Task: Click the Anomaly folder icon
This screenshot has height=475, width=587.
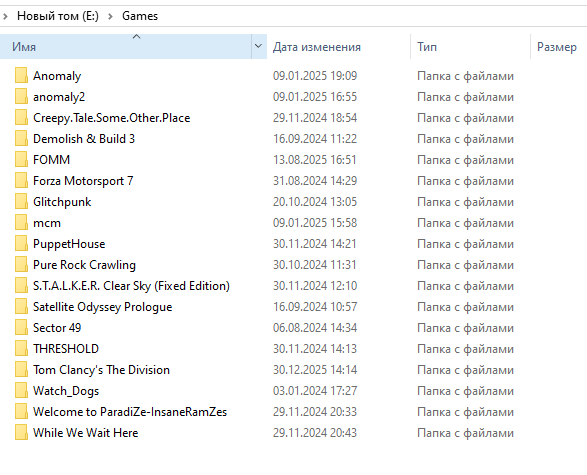Action: 21,75
